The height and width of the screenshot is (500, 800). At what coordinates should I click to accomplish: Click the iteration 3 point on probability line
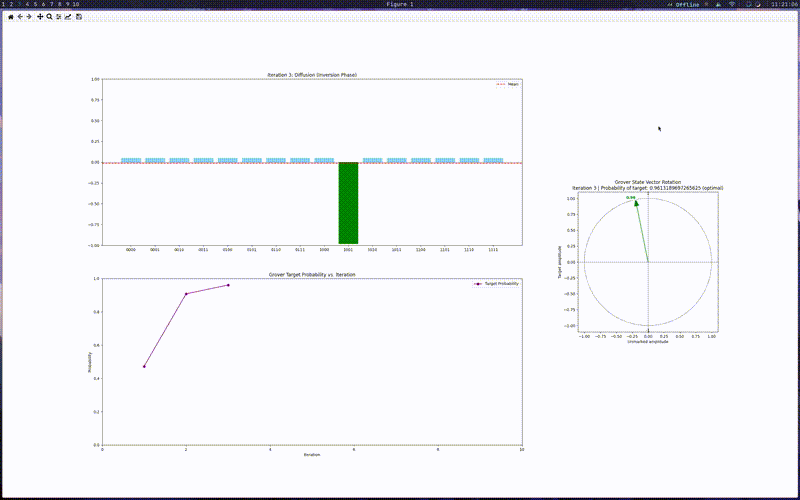pyautogui.click(x=228, y=285)
